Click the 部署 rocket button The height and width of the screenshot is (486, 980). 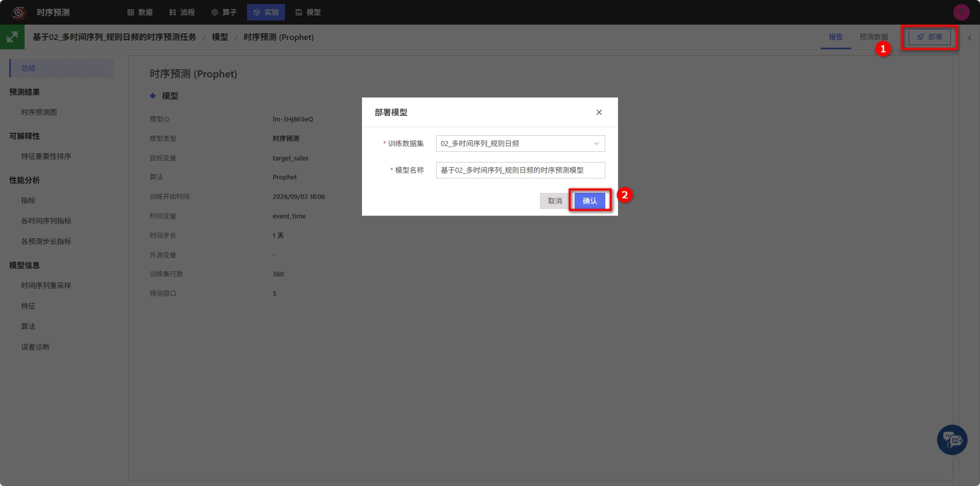click(929, 37)
